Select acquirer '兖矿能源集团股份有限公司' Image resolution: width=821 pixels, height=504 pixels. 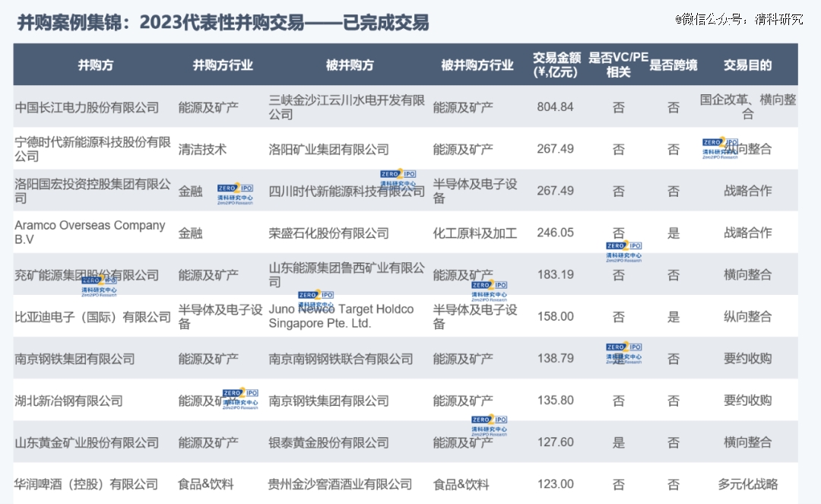87,274
